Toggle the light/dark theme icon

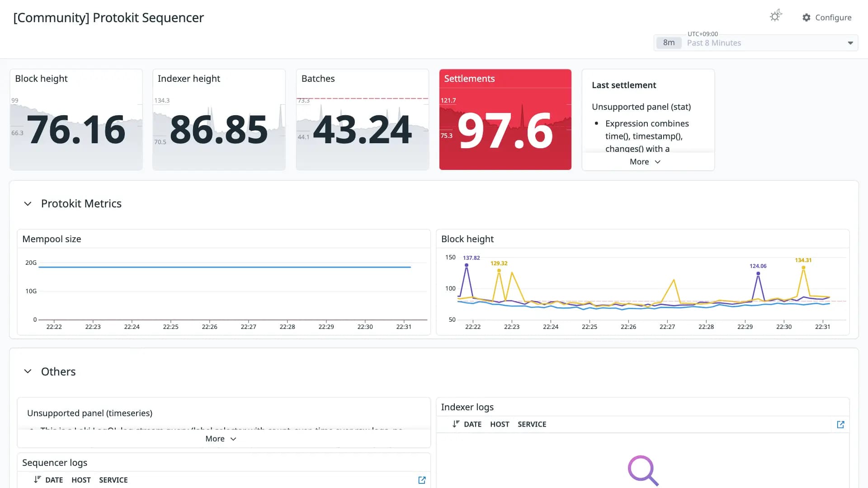776,16
